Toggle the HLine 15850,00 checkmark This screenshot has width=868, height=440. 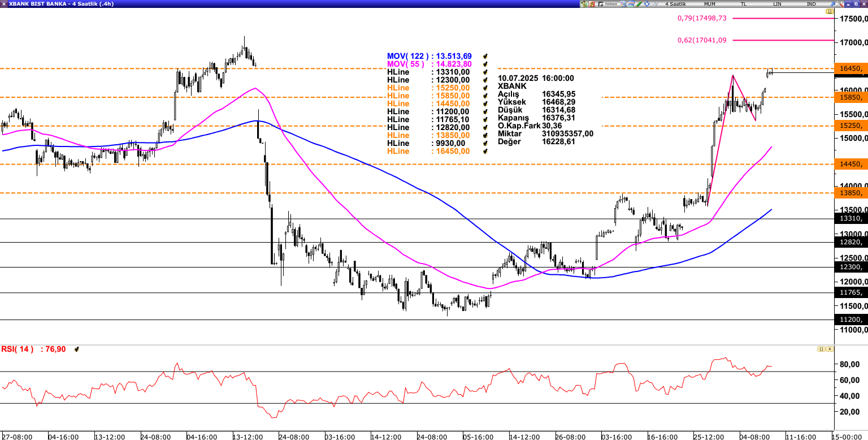485,96
